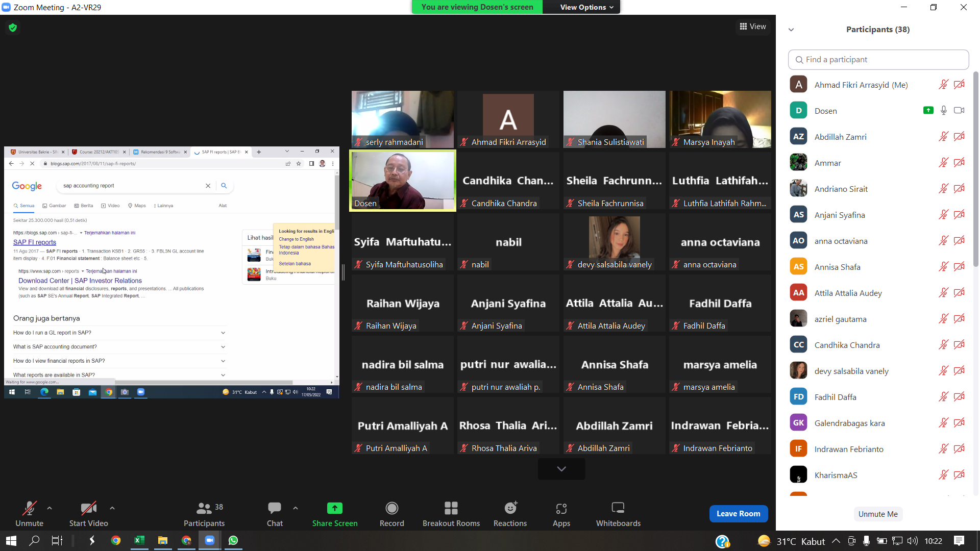Click the Start Video camera icon
The height and width of the screenshot is (551, 980).
(88, 508)
